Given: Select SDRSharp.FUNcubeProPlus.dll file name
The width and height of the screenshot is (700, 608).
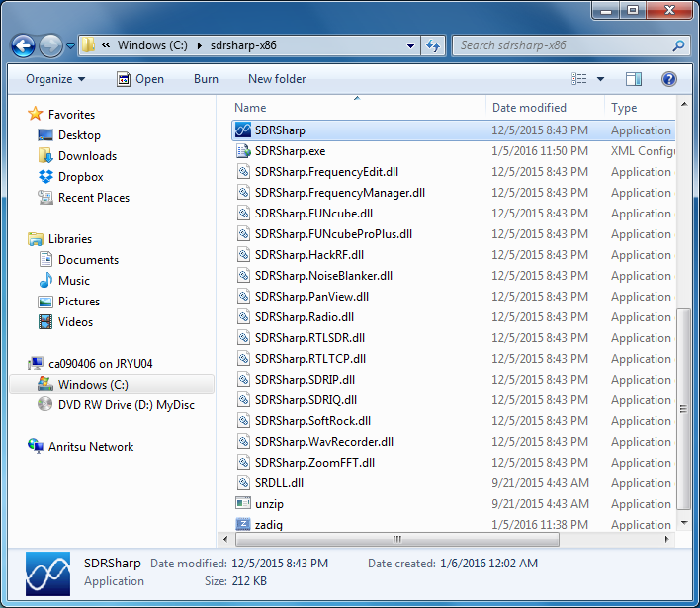Looking at the screenshot, I should (x=333, y=234).
